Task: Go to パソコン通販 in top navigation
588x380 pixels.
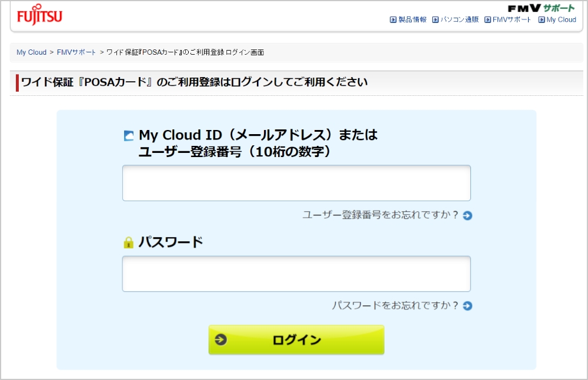Action: [460, 20]
